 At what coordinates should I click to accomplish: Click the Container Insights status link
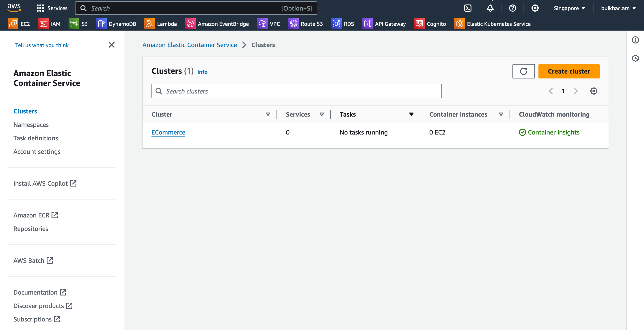(549, 132)
